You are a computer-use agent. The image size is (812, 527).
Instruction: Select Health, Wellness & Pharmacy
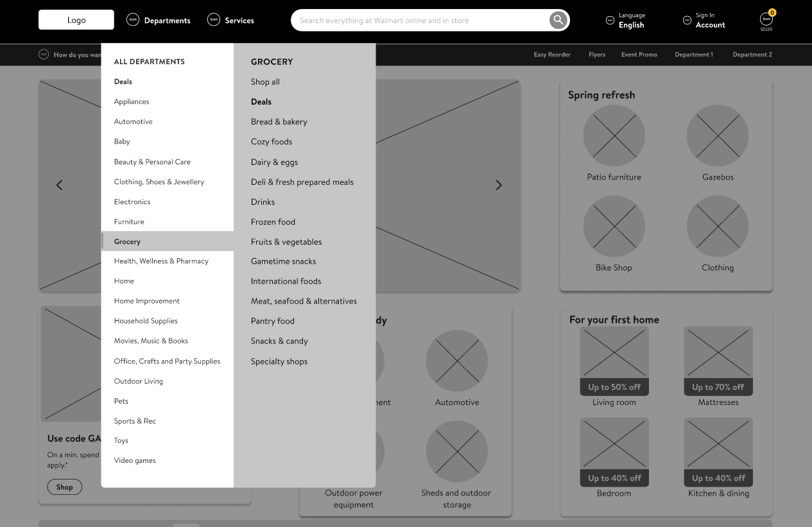point(161,261)
